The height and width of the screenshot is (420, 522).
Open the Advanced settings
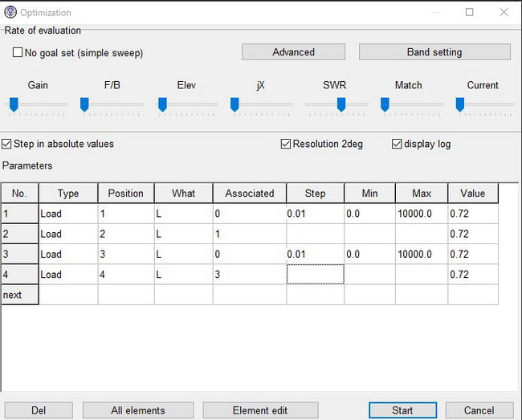[293, 52]
